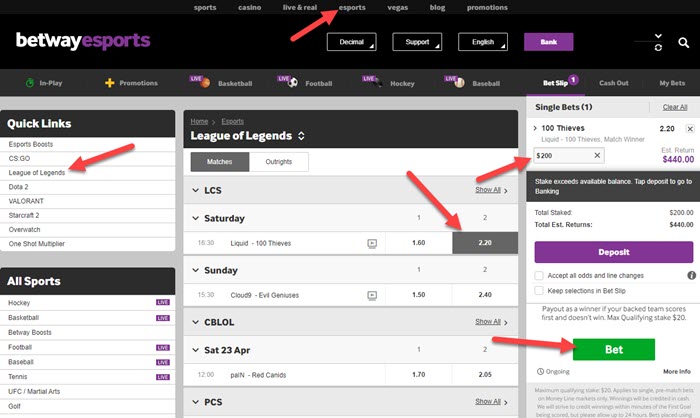Enable Accept all odds and line changes
This screenshot has width=700, height=418.
coord(539,276)
